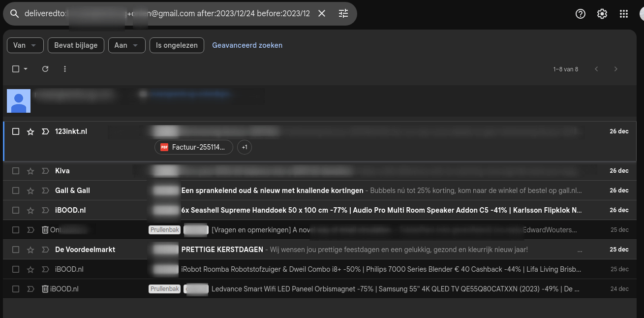The image size is (644, 318).
Task: Open Geavanceerd zoeken
Action: click(247, 45)
